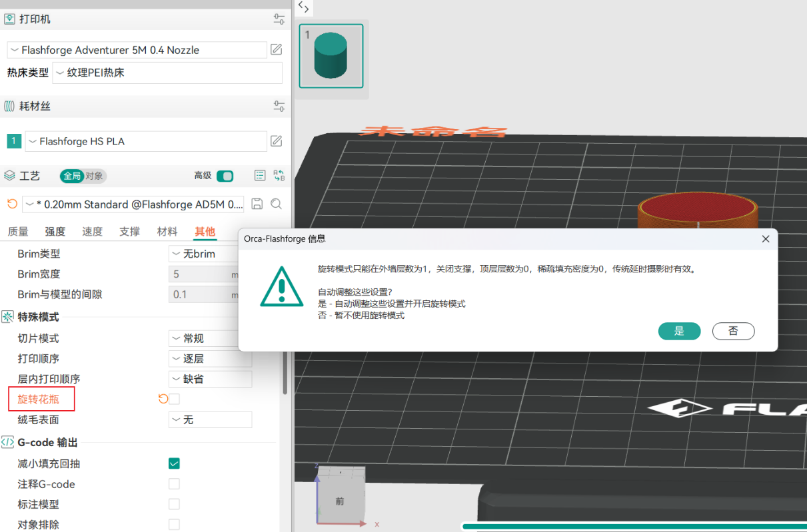Enable the 旋转花瓶 checkbox

point(174,399)
